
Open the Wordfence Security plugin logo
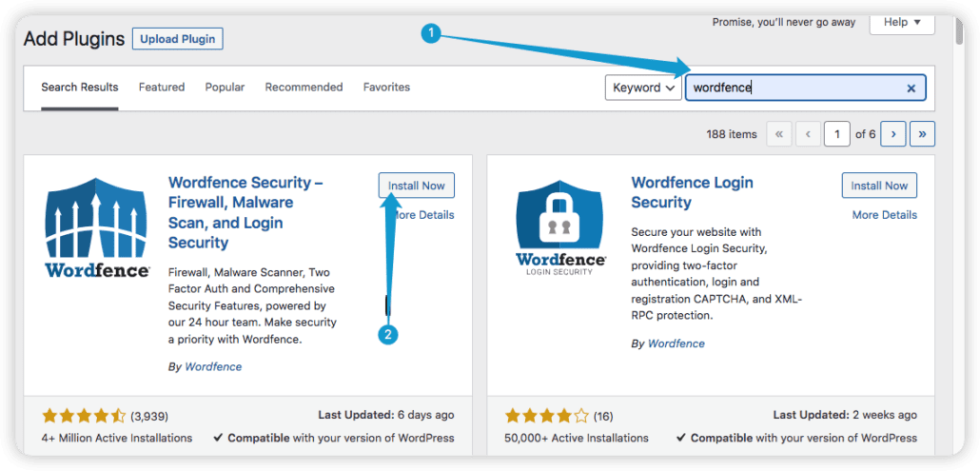pos(97,227)
